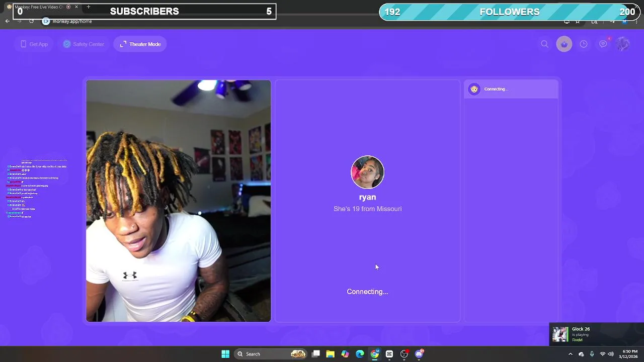Reload the page with the refresh icon
The image size is (644, 362).
[31, 21]
